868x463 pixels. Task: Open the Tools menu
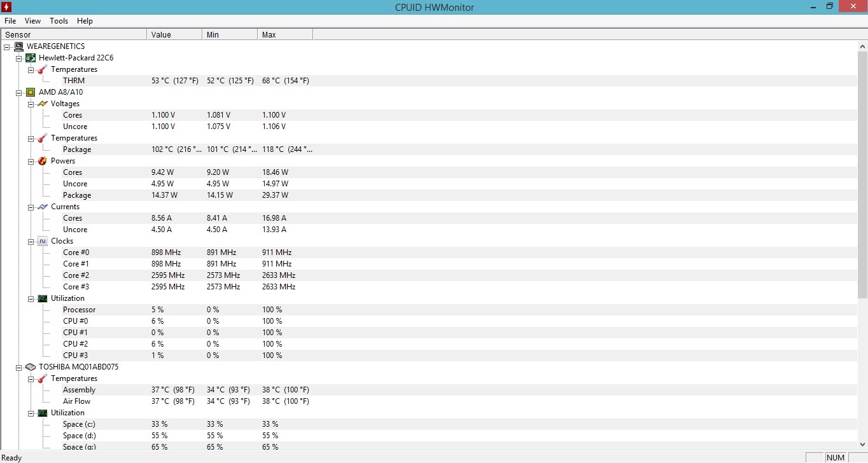(x=59, y=21)
